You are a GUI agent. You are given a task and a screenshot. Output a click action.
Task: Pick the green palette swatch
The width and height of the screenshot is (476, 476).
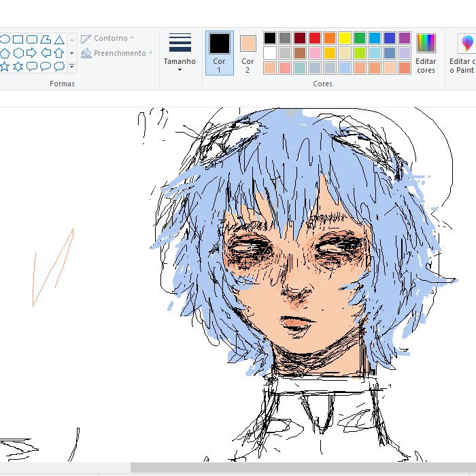[x=360, y=38]
